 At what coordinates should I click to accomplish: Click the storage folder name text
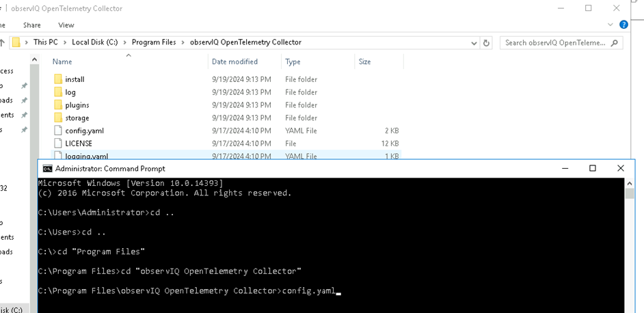click(x=77, y=118)
